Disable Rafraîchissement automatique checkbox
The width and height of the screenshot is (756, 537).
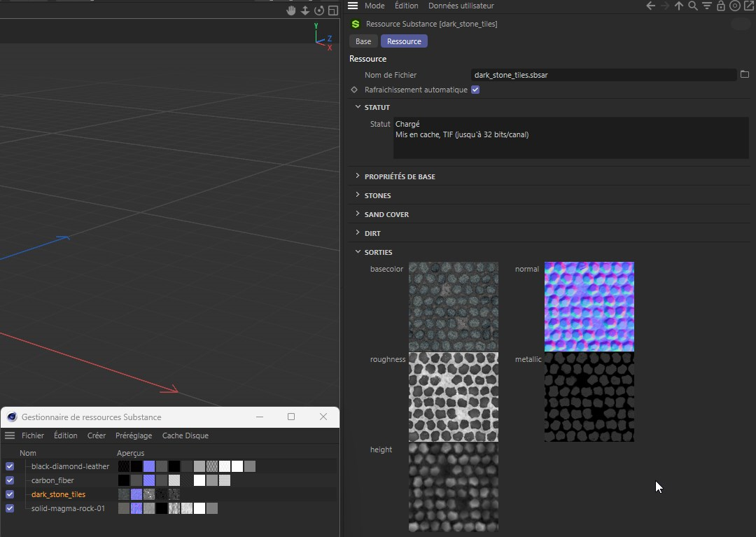[475, 90]
